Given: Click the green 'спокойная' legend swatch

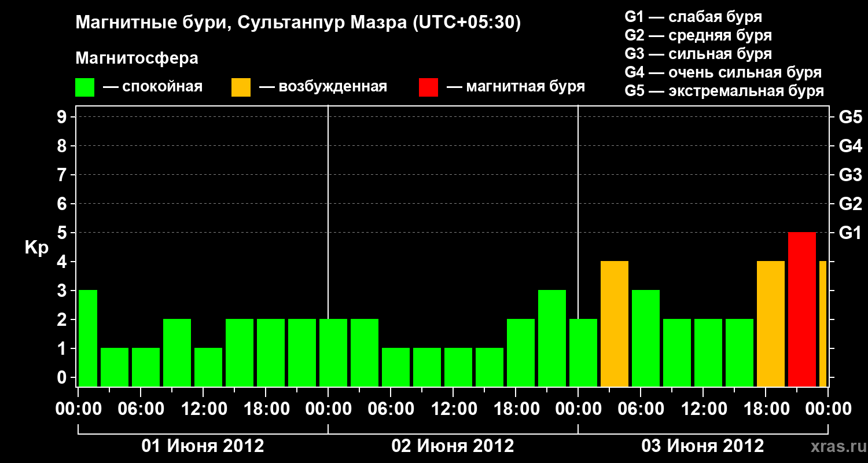Looking at the screenshot, I should tap(85, 87).
